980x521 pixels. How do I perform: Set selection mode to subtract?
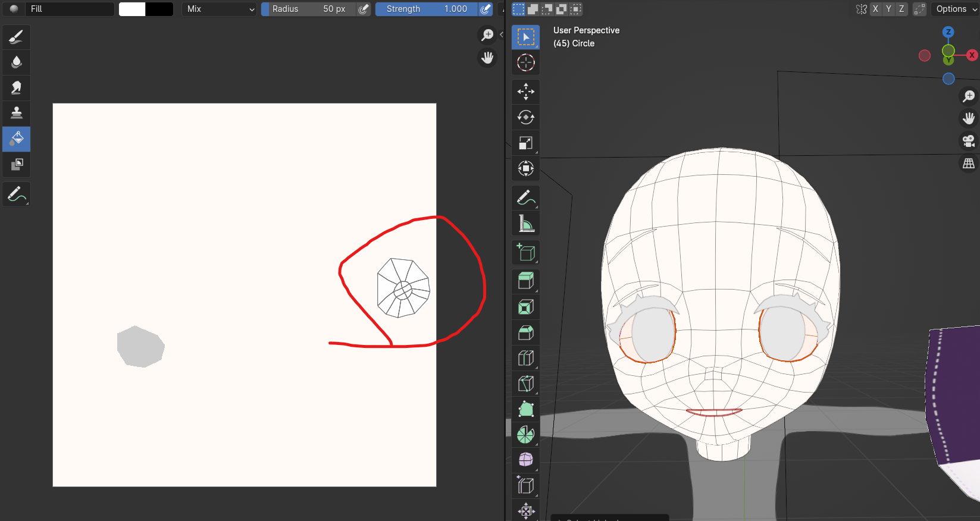coord(547,9)
